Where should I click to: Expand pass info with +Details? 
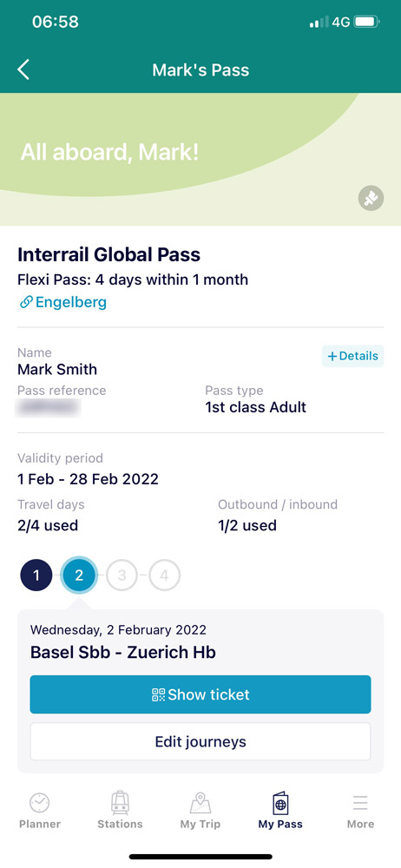[x=352, y=356]
